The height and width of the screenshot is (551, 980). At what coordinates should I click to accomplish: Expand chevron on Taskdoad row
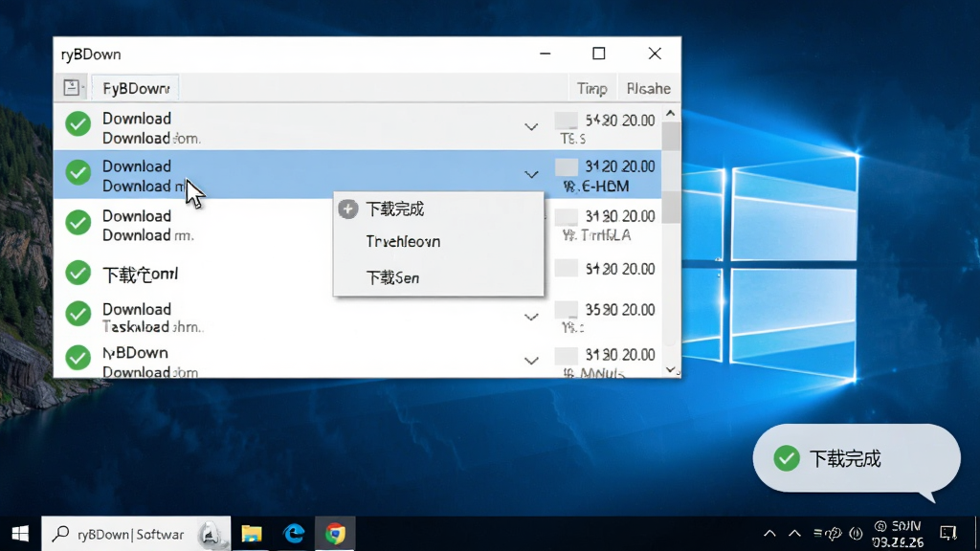[x=531, y=318]
